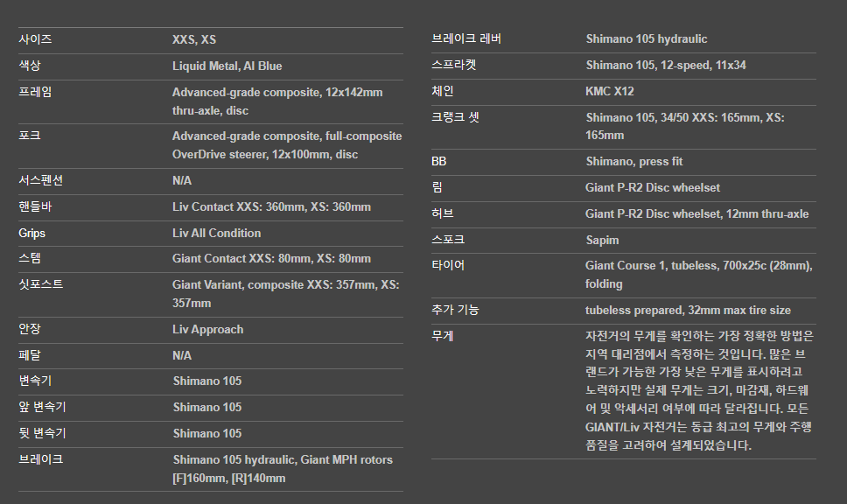Select the 'Shimano, press fit' value
The height and width of the screenshot is (504, 847).
tap(634, 162)
